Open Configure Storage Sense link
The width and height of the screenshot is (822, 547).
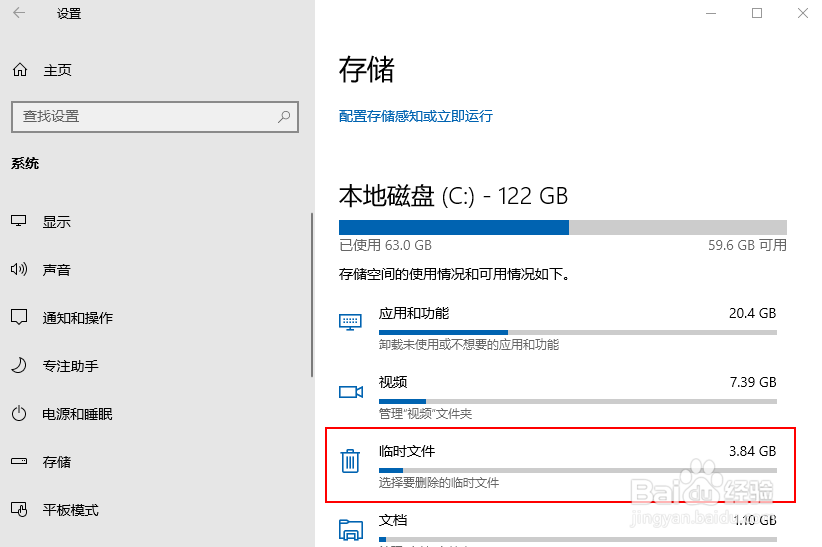click(x=416, y=116)
